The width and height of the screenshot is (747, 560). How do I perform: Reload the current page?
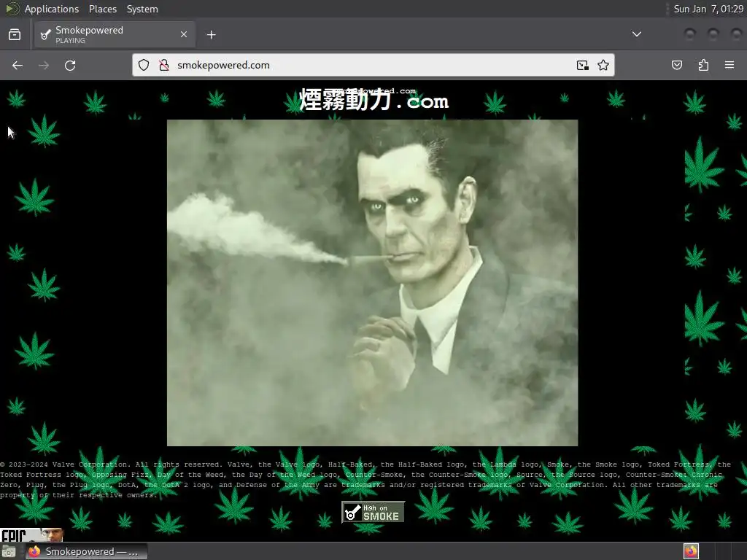click(70, 65)
